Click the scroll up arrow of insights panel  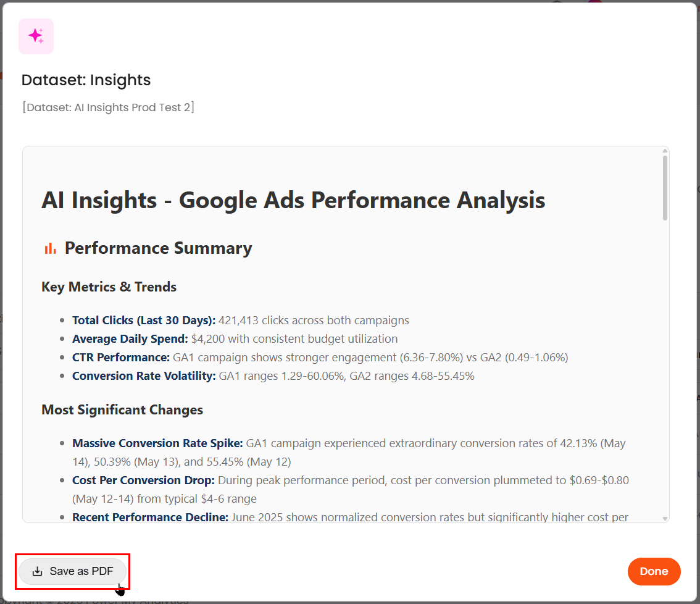[x=665, y=150]
